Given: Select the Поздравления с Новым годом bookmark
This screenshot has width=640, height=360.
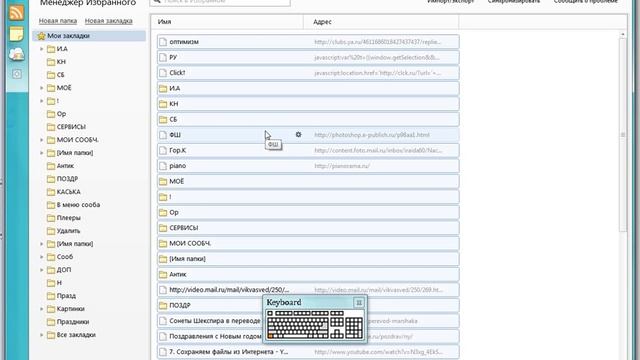Looking at the screenshot, I should [308, 336].
